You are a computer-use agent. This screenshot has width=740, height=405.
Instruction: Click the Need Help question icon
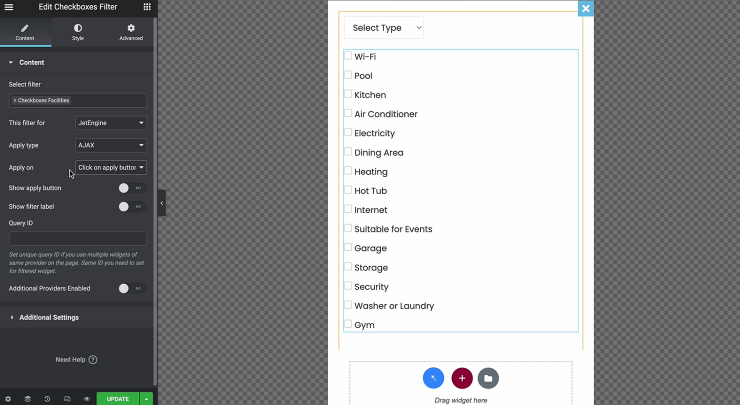coord(93,360)
